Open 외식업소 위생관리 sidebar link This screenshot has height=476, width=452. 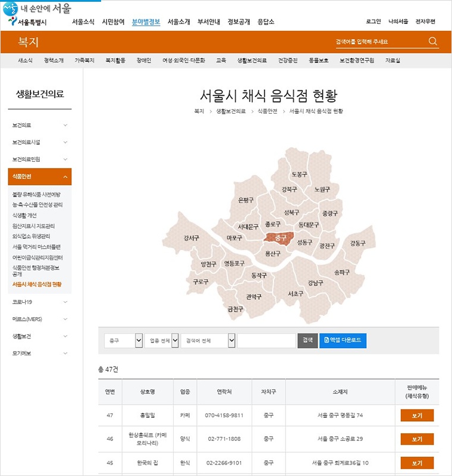pyautogui.click(x=31, y=236)
